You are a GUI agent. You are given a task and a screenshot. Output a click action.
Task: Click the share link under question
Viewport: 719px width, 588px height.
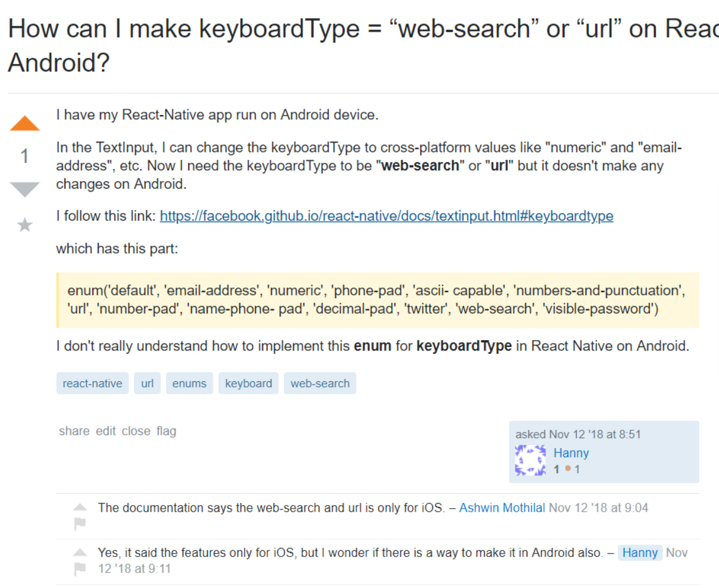click(74, 431)
